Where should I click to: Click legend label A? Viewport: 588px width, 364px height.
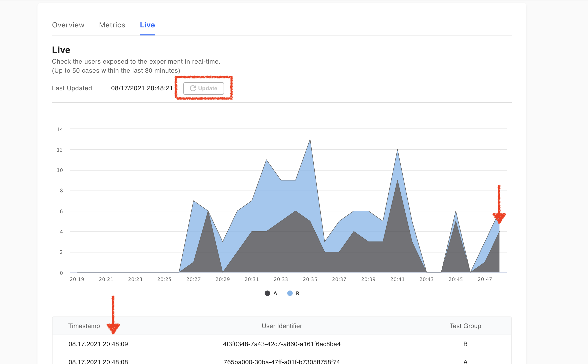[x=275, y=293]
